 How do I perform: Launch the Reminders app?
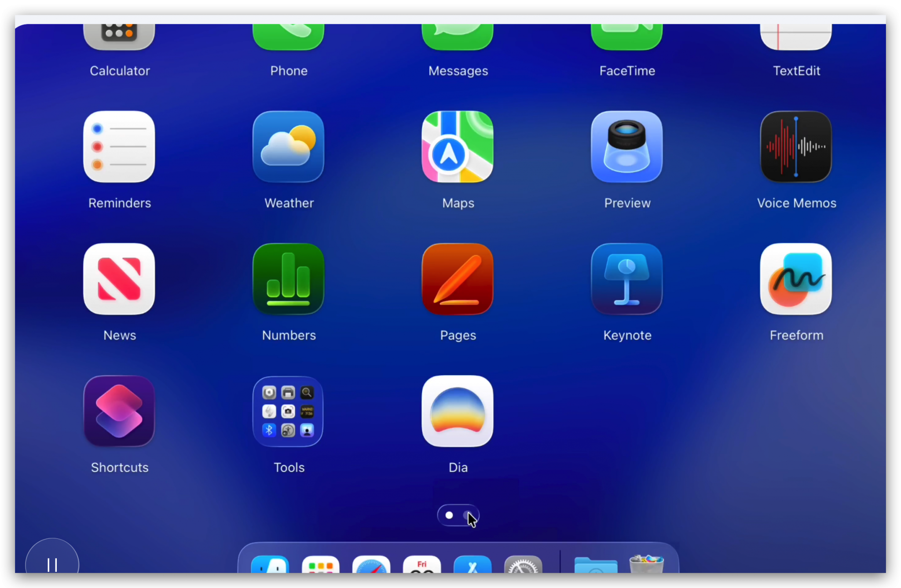coord(119,146)
